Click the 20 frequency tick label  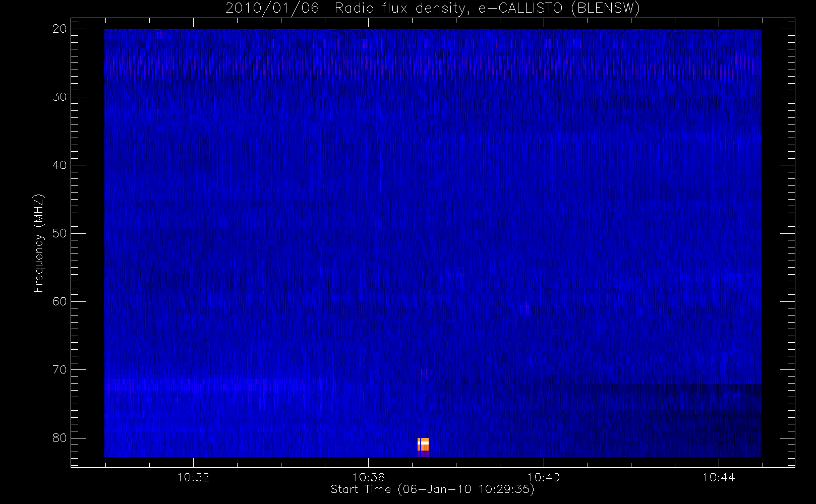[x=60, y=29]
